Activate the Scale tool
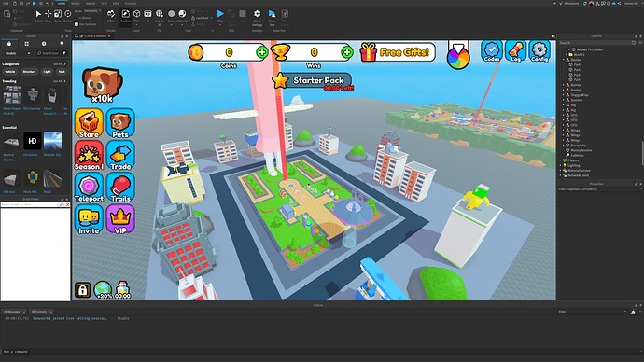The image size is (644, 362). pos(58,16)
